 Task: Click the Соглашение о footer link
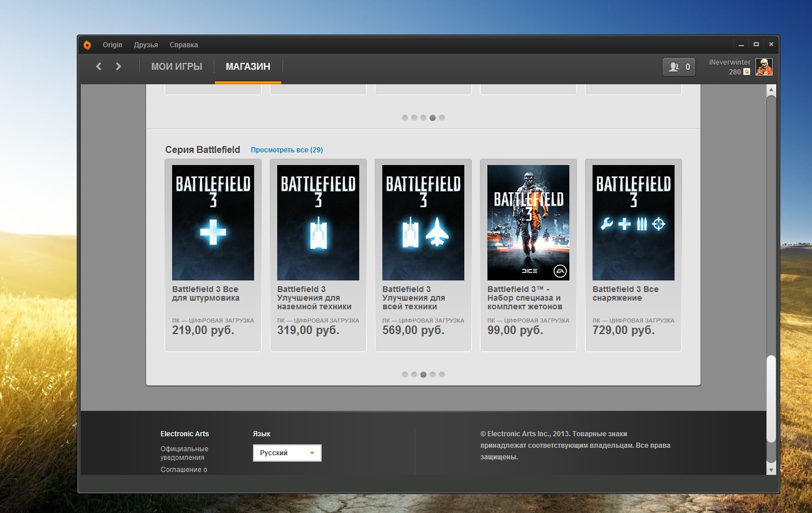point(184,470)
